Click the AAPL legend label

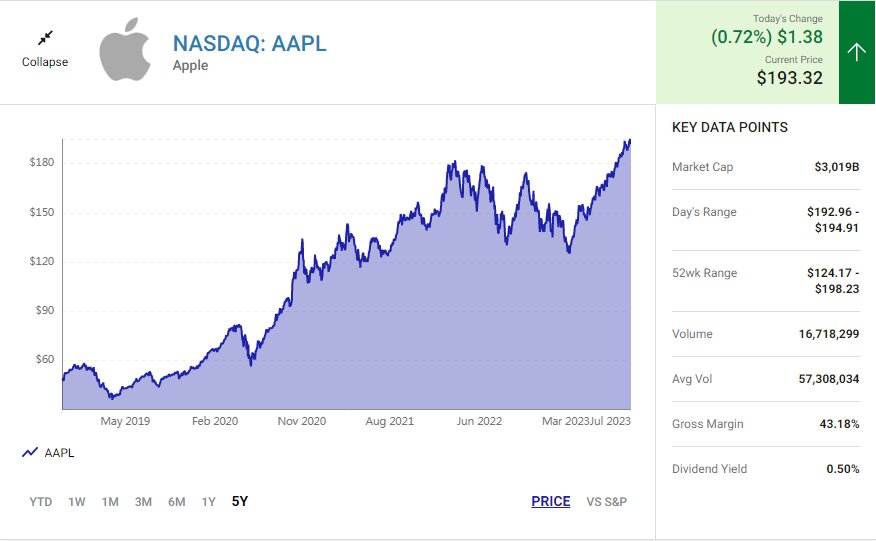[59, 453]
